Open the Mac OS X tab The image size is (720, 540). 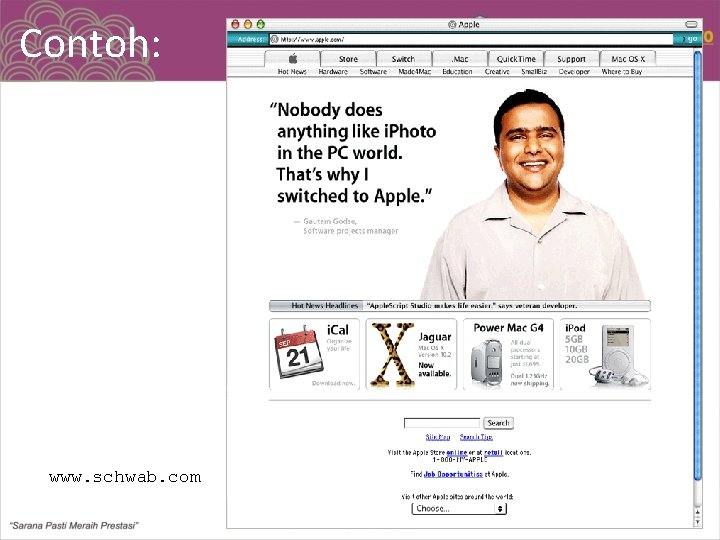pyautogui.click(x=628, y=59)
